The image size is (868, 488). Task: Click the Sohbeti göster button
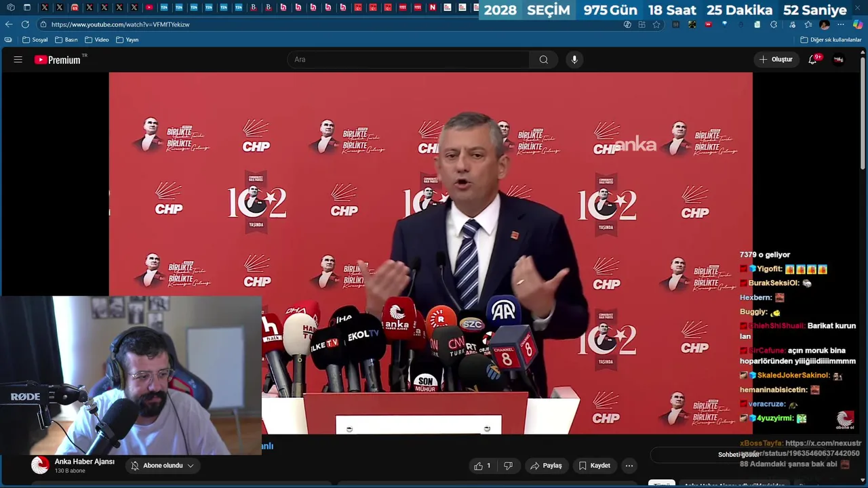[738, 455]
